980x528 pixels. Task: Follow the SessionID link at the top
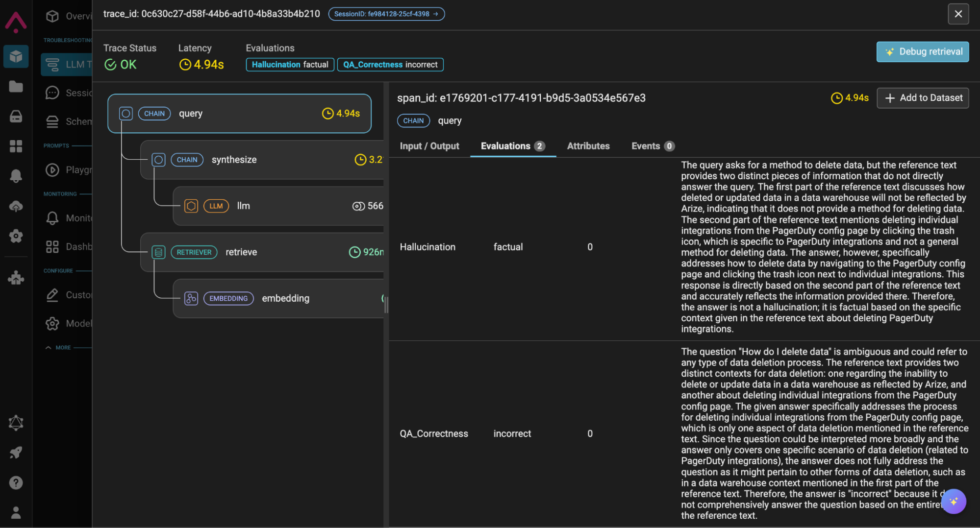(386, 14)
